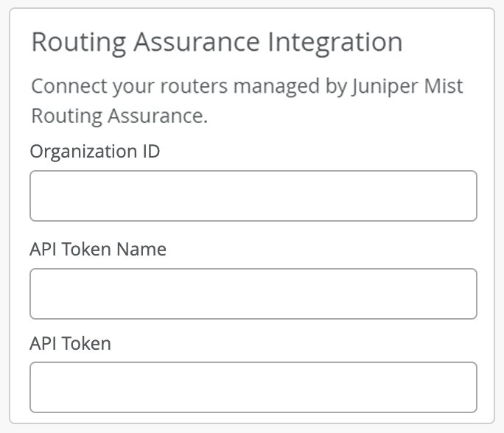The height and width of the screenshot is (433, 504).
Task: Activate the bottom-most empty text field
Action: pyautogui.click(x=253, y=387)
